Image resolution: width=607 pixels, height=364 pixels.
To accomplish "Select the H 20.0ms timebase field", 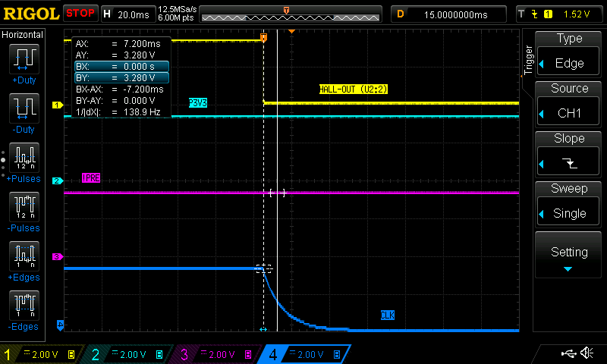I will [x=128, y=14].
